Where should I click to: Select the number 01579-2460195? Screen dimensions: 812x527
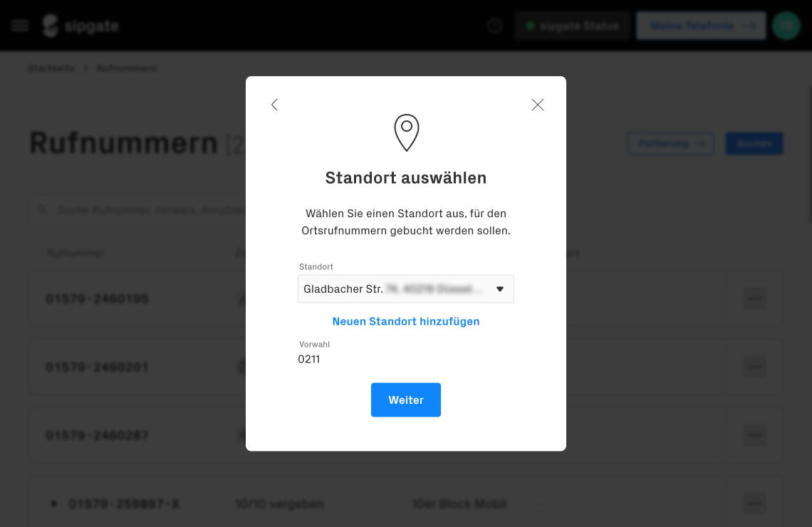coord(98,298)
